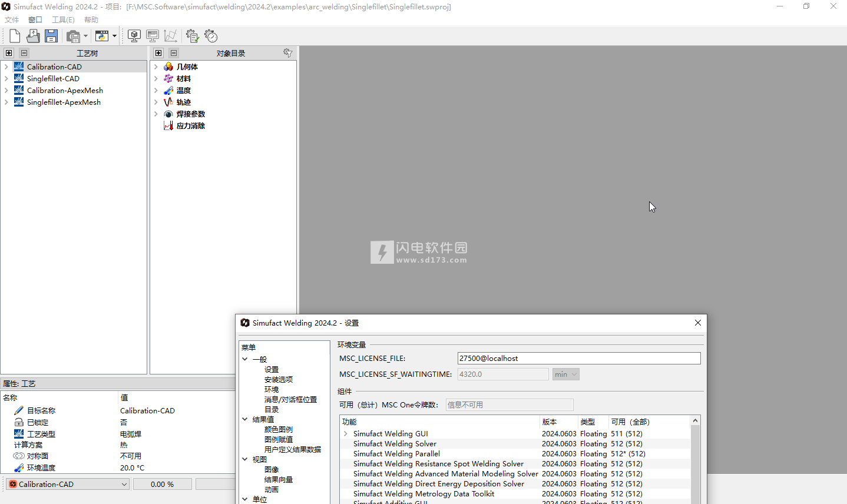Save the project with the floppy disk icon

(51, 36)
